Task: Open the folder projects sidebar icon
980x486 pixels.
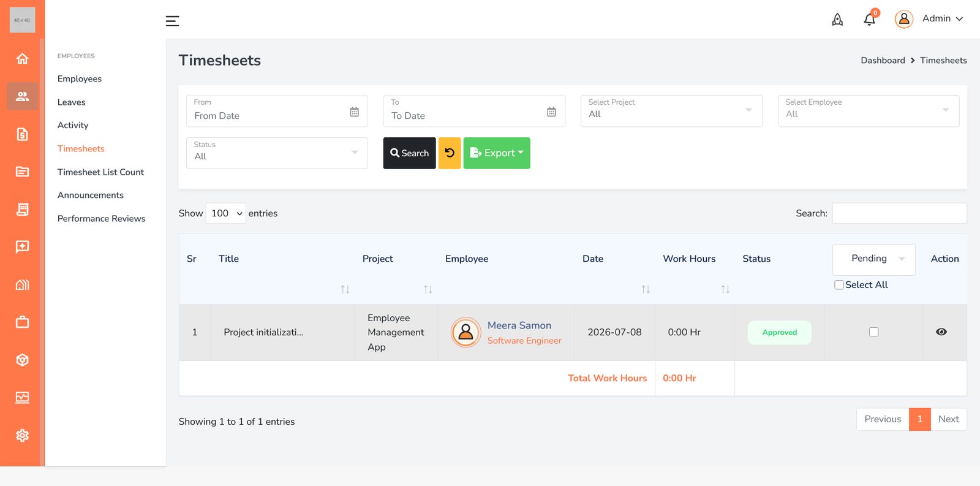Action: coord(22,172)
